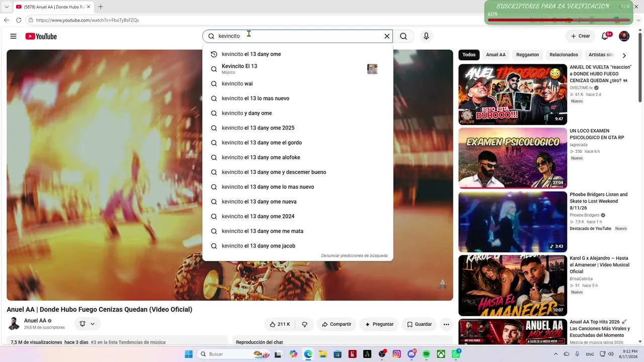This screenshot has height=362, width=644.
Task: Open Xbox app from the taskbar
Action: click(441, 354)
